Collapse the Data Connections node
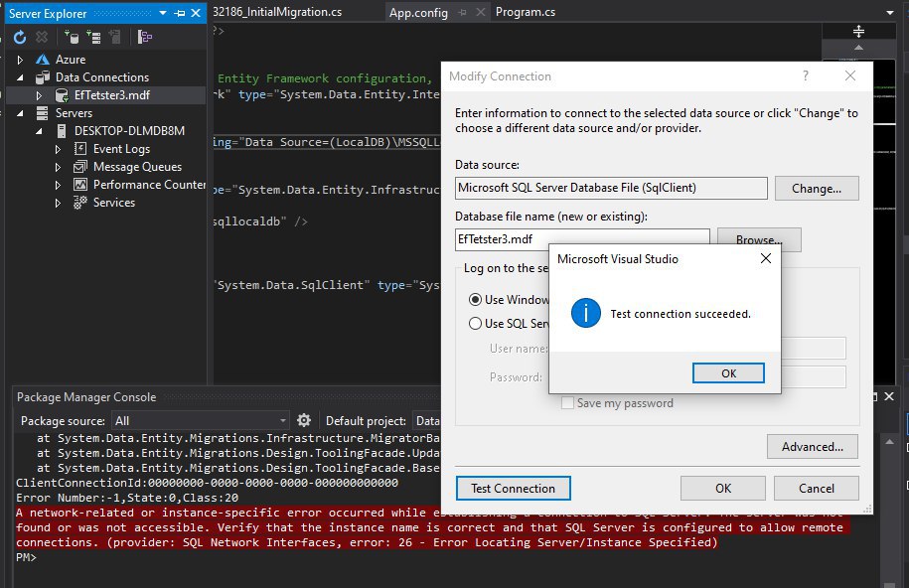Viewport: 909px width, 588px height. tap(20, 77)
